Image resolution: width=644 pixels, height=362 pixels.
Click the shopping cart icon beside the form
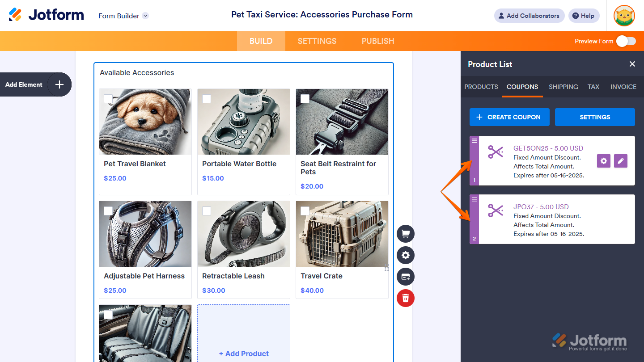(406, 234)
